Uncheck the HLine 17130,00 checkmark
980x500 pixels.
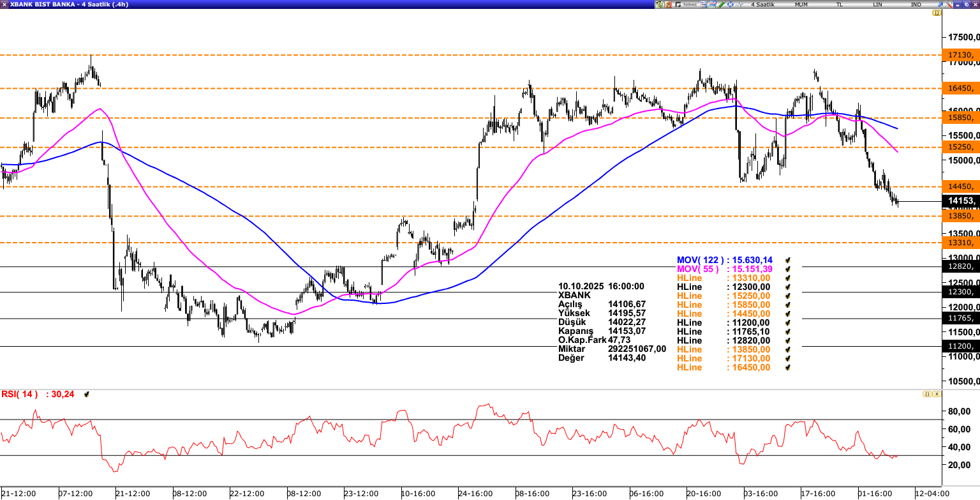click(x=788, y=359)
